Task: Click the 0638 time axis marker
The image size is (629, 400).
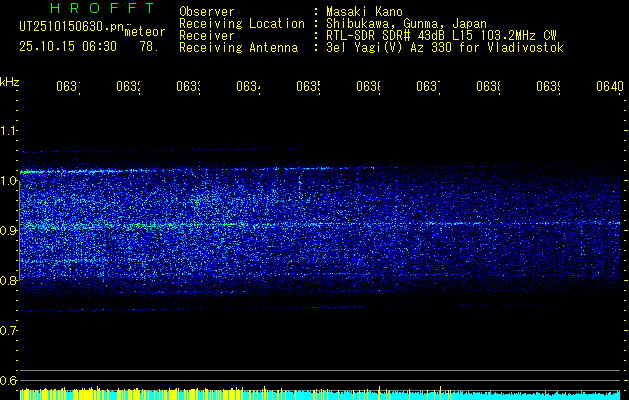Action: (489, 86)
